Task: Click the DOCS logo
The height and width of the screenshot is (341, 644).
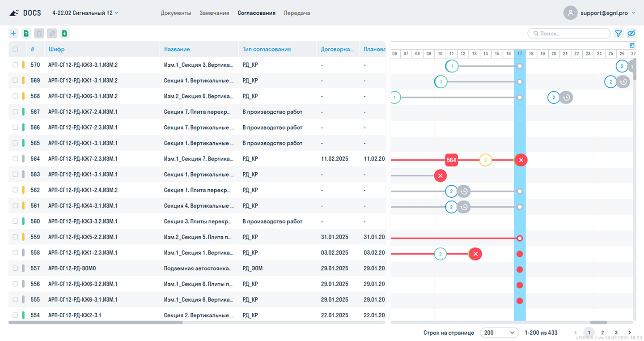Action: [25, 13]
